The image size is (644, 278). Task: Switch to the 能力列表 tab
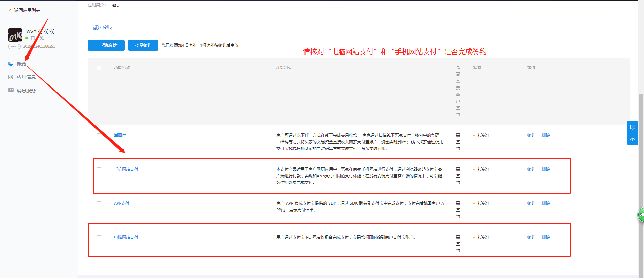[104, 27]
